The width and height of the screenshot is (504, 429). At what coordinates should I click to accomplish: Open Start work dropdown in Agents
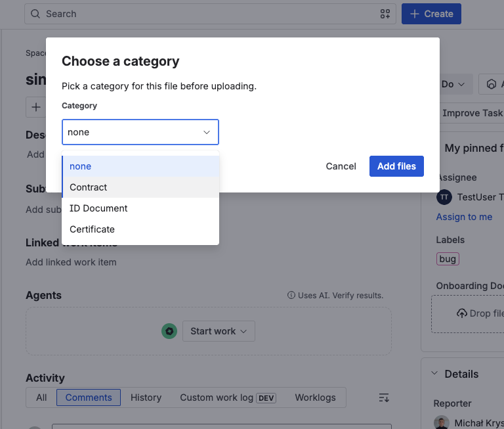point(219,331)
